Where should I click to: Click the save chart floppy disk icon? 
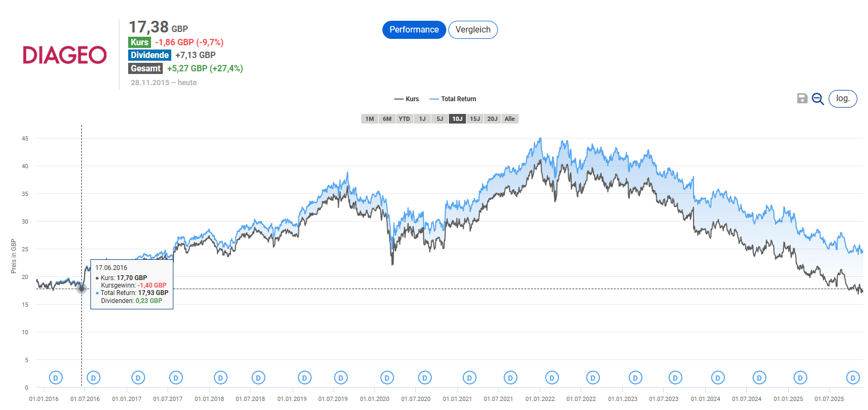tap(802, 99)
